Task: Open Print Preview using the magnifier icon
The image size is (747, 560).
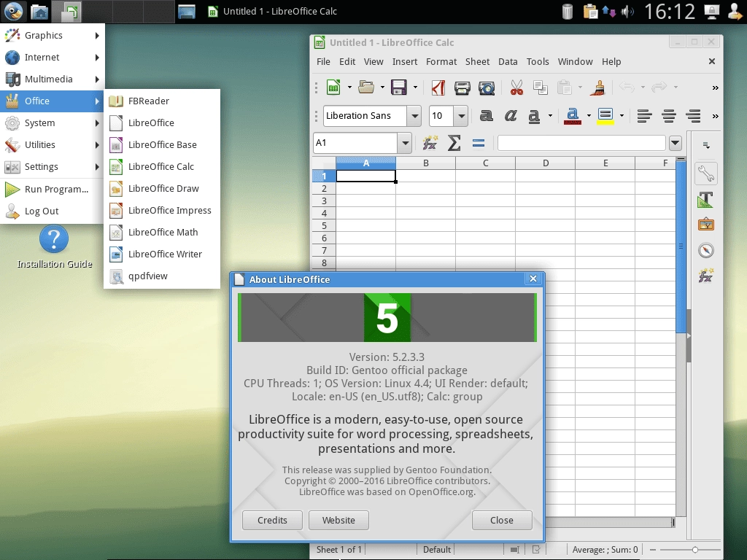Action: click(487, 87)
